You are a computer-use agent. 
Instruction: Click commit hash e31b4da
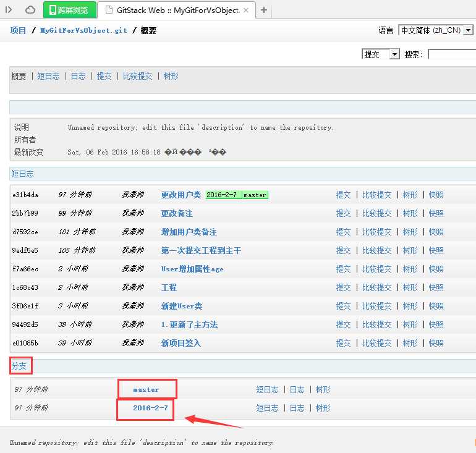pyautogui.click(x=25, y=195)
